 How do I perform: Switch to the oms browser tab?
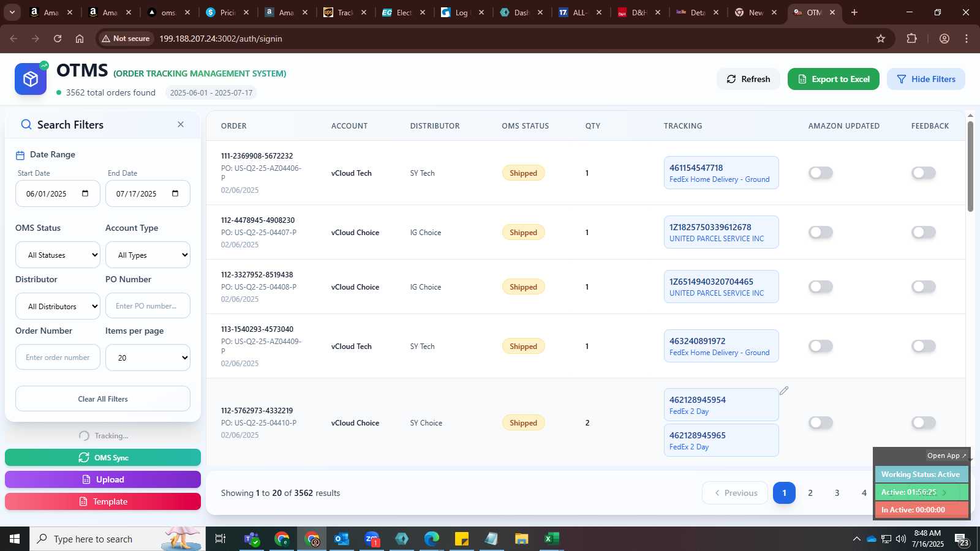pyautogui.click(x=168, y=12)
